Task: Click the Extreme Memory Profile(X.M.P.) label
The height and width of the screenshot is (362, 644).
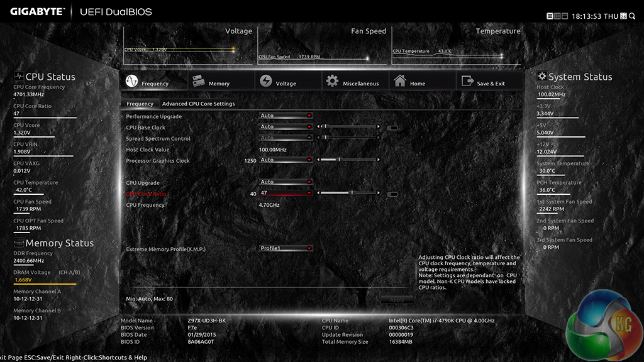Action: point(165,249)
